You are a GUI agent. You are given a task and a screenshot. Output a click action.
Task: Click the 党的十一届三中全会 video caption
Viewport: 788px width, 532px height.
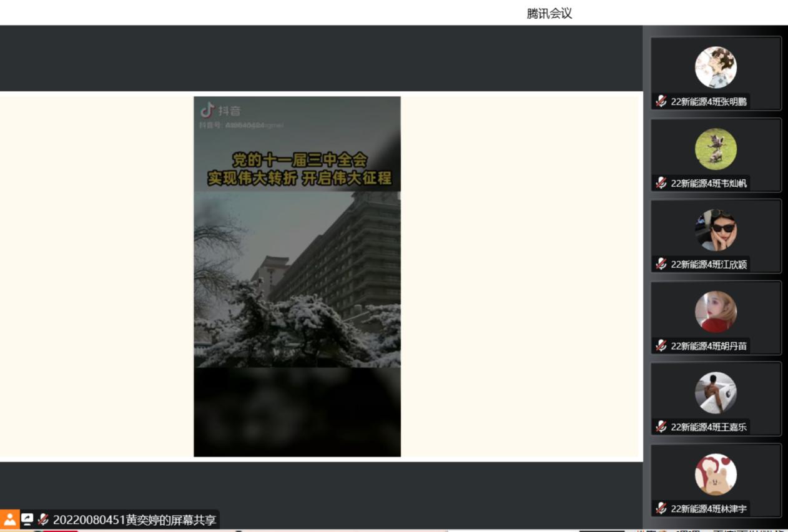click(300, 160)
